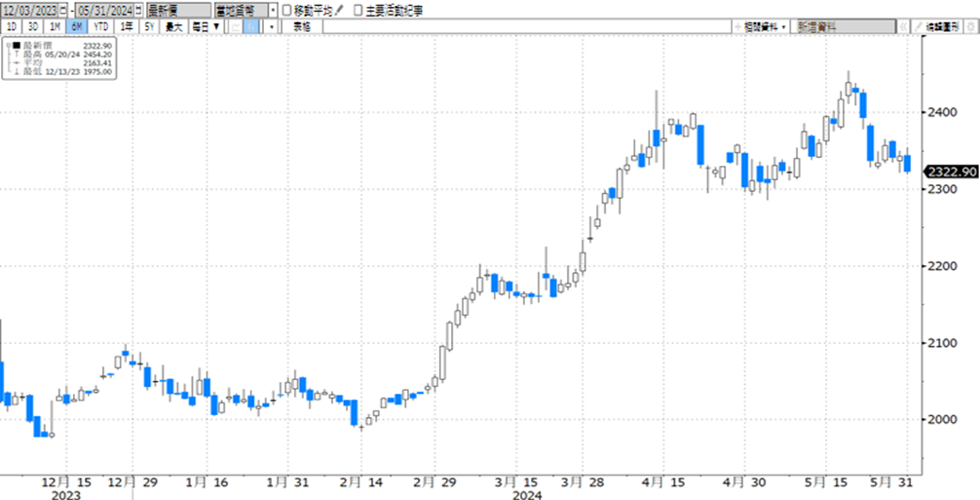The width and height of the screenshot is (980, 500).
Task: Open the 當地貨幣 currency dropdown arrow
Action: tap(273, 11)
